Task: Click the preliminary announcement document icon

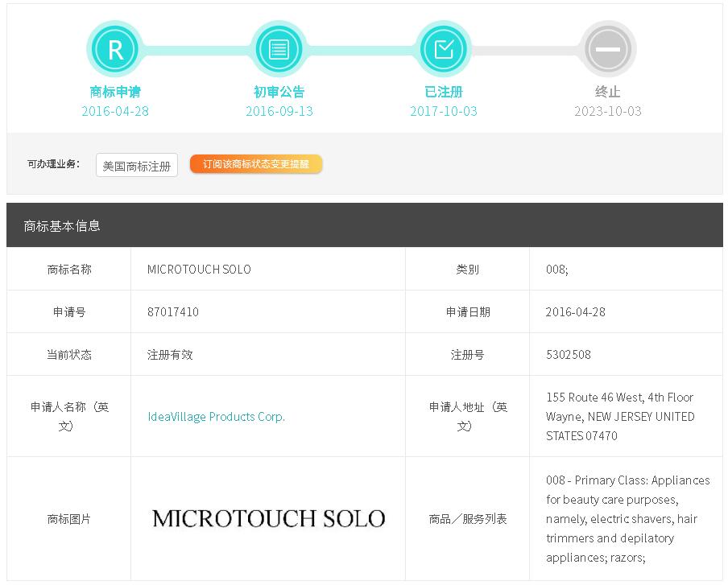Action: pyautogui.click(x=279, y=50)
